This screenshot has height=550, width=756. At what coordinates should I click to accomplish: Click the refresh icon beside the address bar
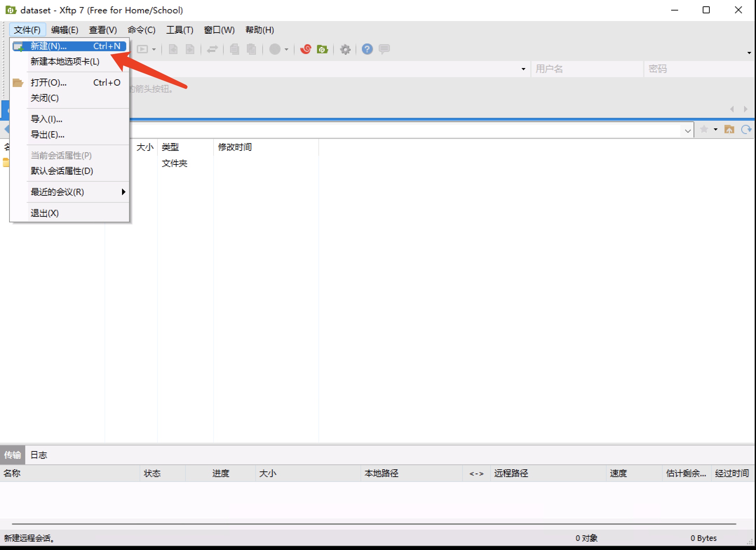coord(746,130)
